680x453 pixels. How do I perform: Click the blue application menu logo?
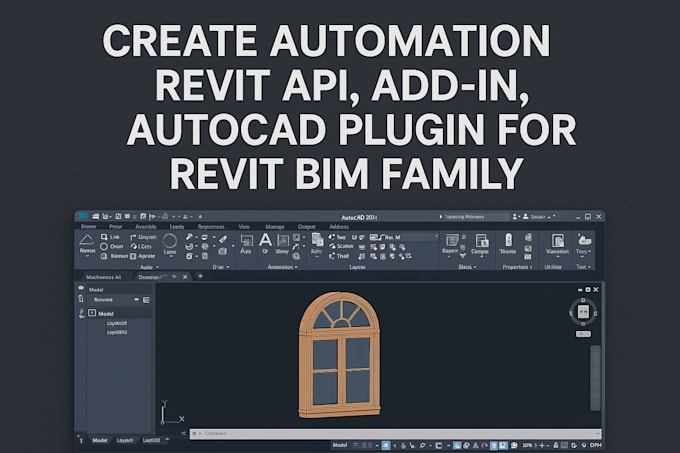click(84, 216)
